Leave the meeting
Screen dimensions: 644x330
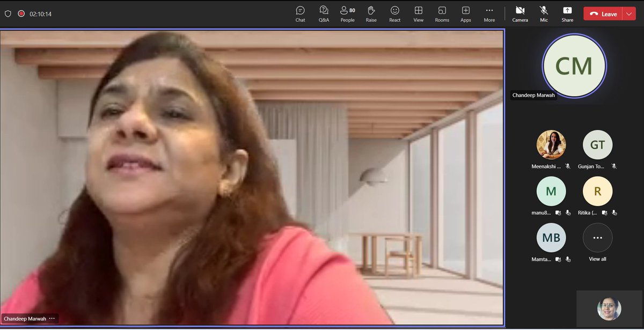[603, 13]
